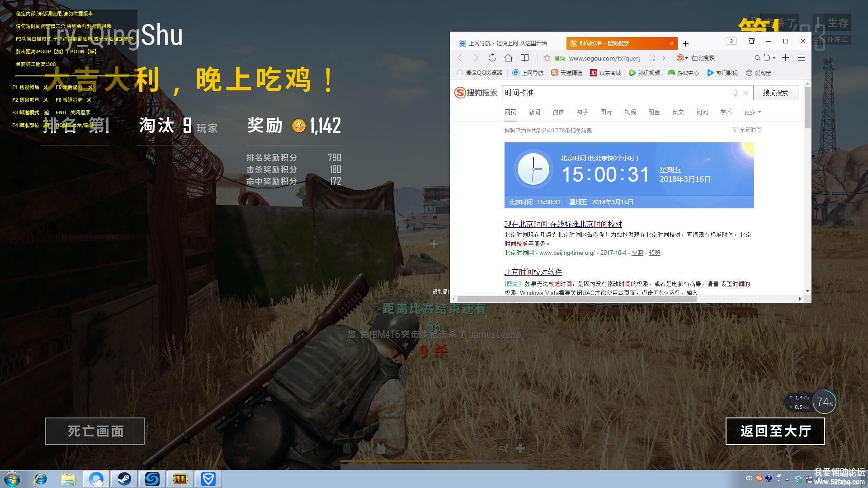Open the 预览 preview link

click(655, 253)
